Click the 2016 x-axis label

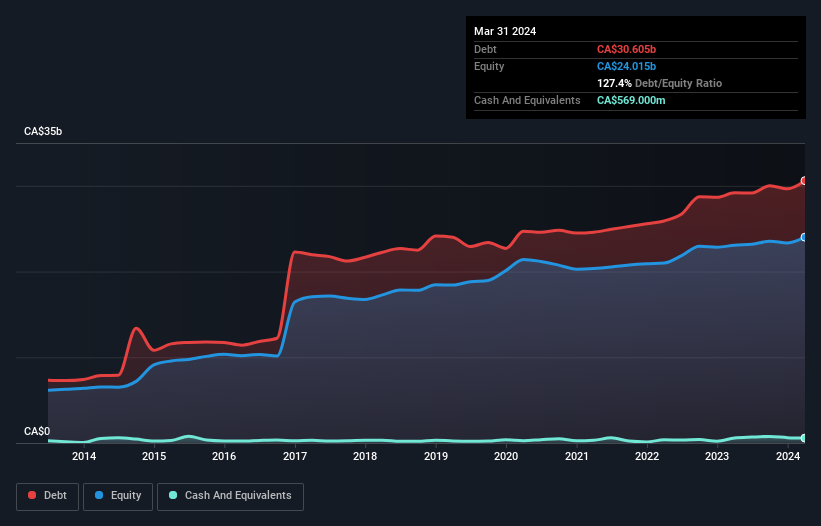pyautogui.click(x=224, y=456)
